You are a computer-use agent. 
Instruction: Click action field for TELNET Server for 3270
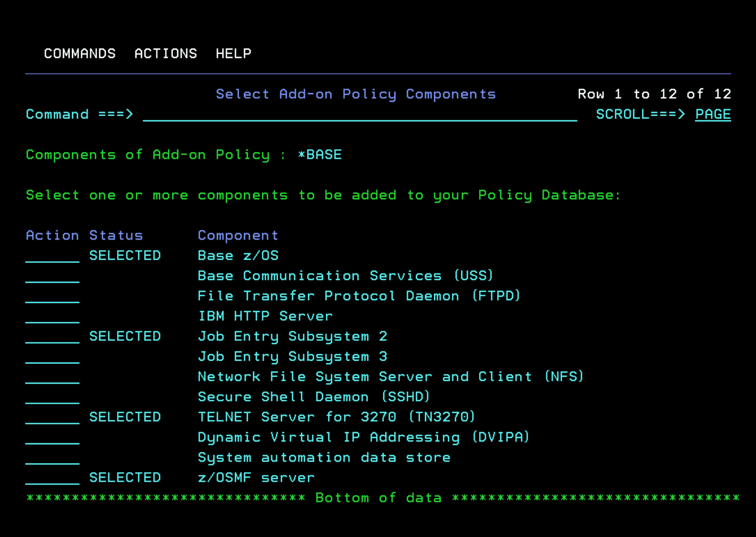(53, 417)
